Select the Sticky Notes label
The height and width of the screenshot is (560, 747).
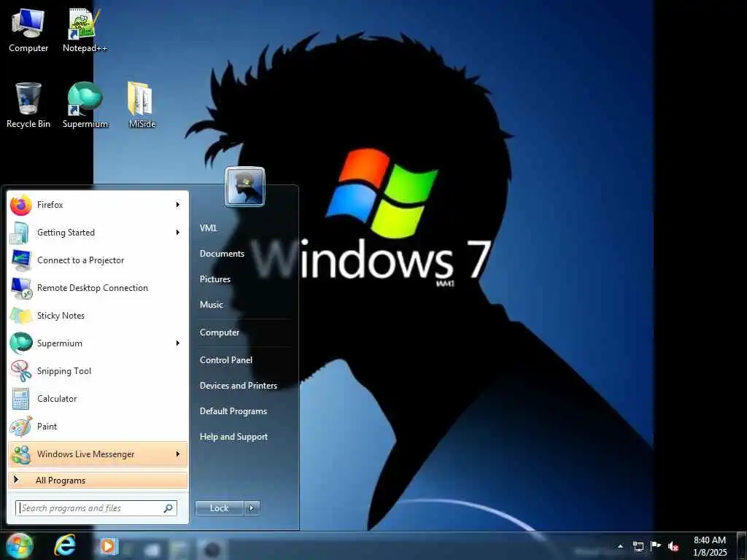pos(61,315)
